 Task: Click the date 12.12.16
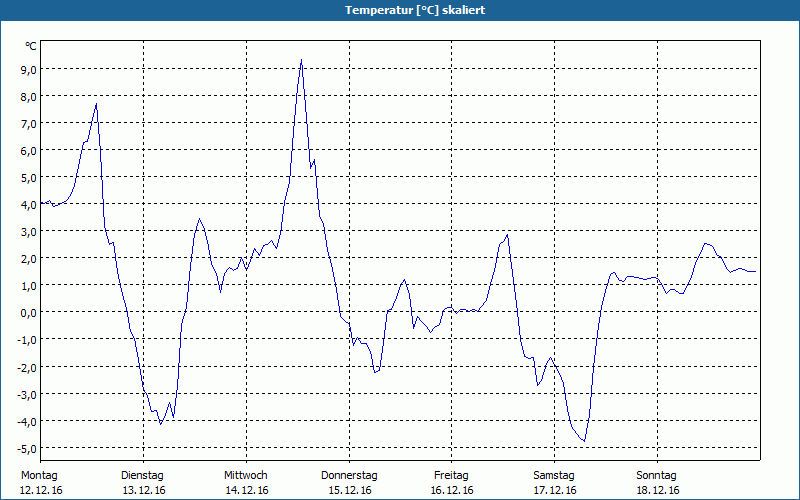(41, 490)
